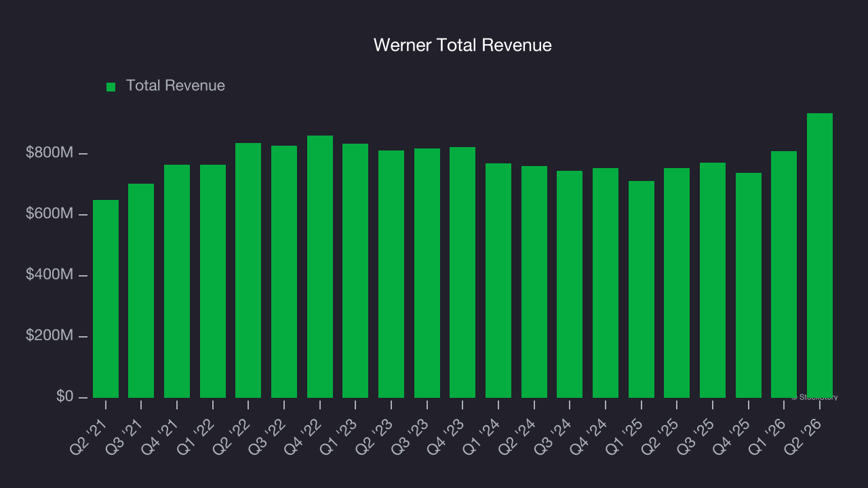The width and height of the screenshot is (868, 488).
Task: Click the $200M y-axis label
Action: (x=50, y=336)
